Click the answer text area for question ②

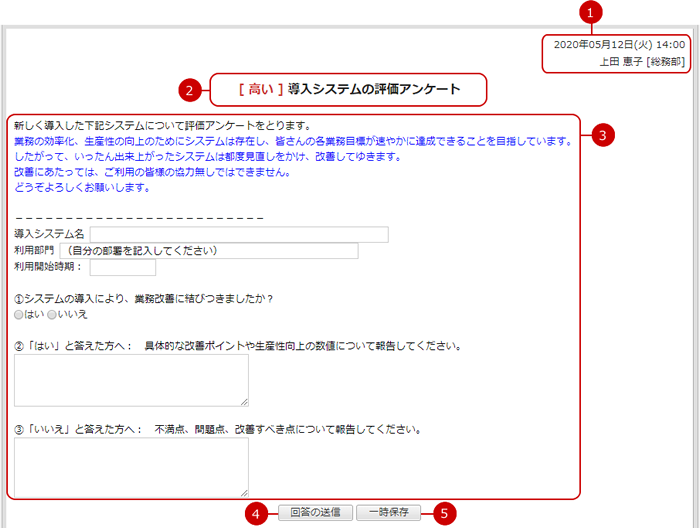coord(131,380)
